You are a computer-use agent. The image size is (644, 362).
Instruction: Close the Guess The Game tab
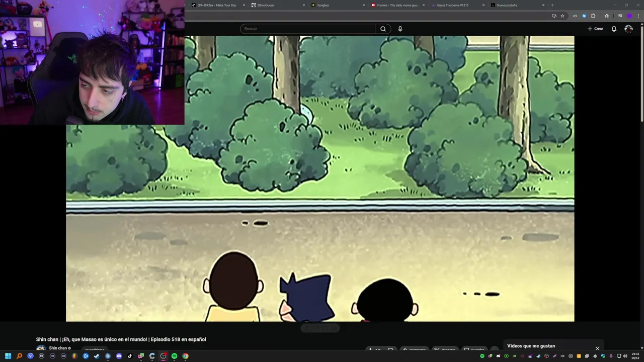(x=484, y=5)
